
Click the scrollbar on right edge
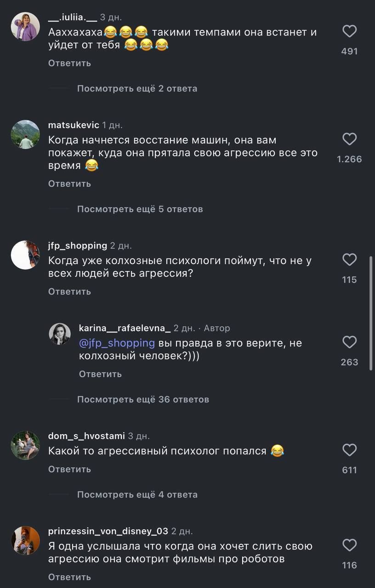[371, 312]
